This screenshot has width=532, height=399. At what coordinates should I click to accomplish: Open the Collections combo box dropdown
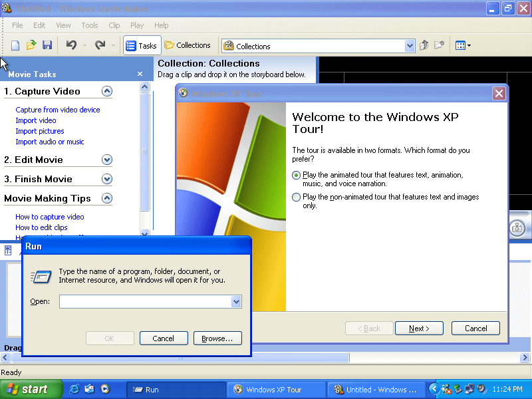(x=410, y=46)
